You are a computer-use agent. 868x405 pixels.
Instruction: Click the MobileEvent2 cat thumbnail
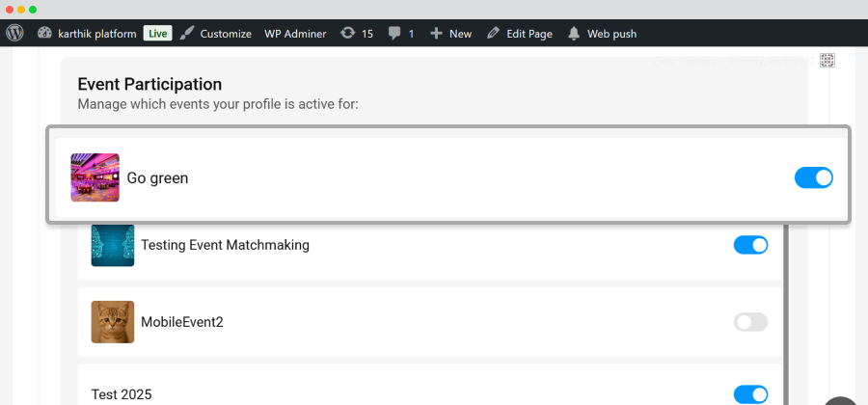click(113, 322)
